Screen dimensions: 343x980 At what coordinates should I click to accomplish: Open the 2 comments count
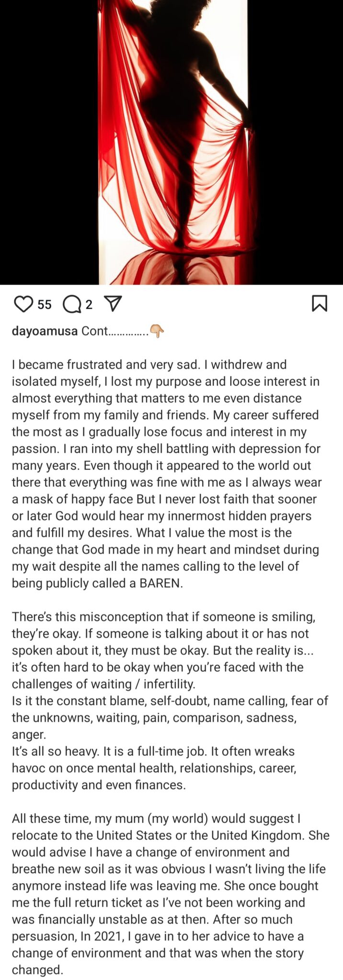(x=89, y=304)
